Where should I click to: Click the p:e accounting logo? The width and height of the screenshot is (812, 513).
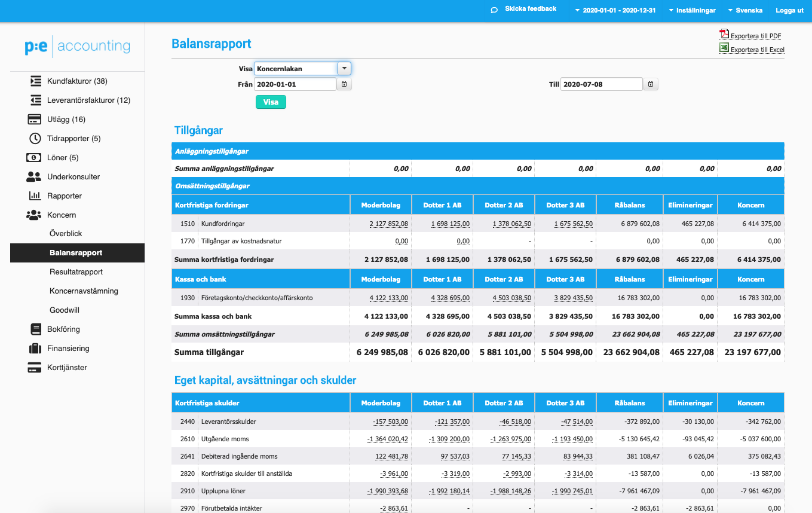(78, 46)
